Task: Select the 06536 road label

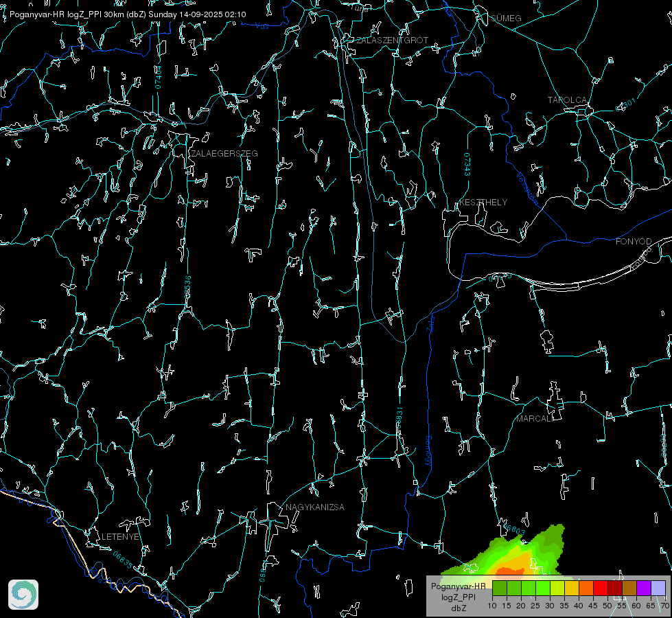Action: coord(187,288)
